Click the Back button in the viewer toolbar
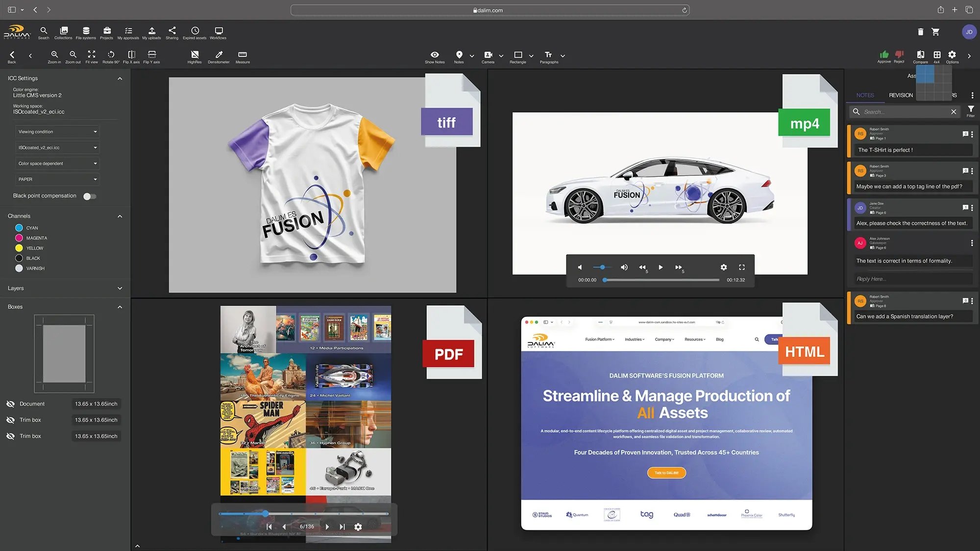 (x=12, y=57)
